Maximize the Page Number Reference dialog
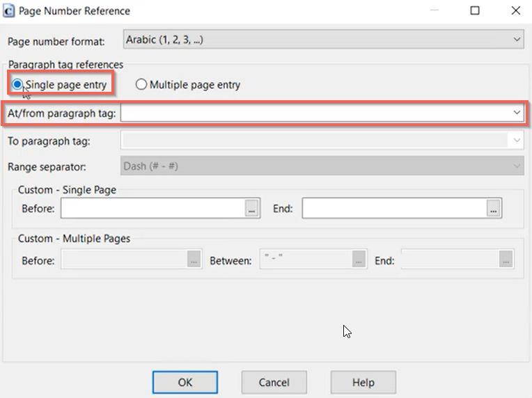 (475, 10)
